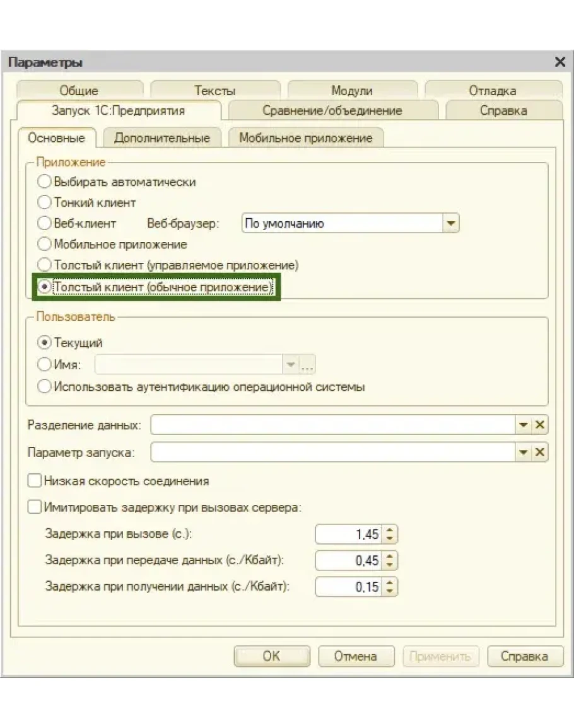This screenshot has width=574, height=728.
Task: Select Выбирать автоматически application mode
Action: (44, 182)
